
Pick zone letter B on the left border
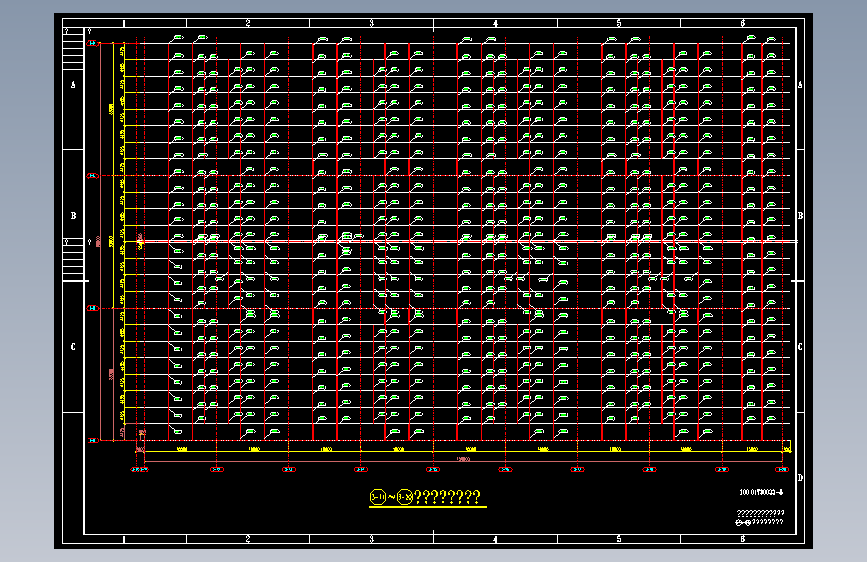click(73, 216)
